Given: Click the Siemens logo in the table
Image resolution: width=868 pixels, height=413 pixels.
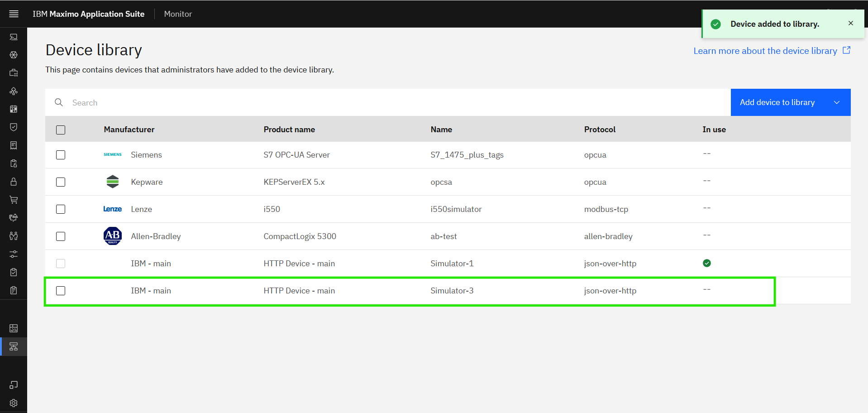Looking at the screenshot, I should tap(113, 154).
